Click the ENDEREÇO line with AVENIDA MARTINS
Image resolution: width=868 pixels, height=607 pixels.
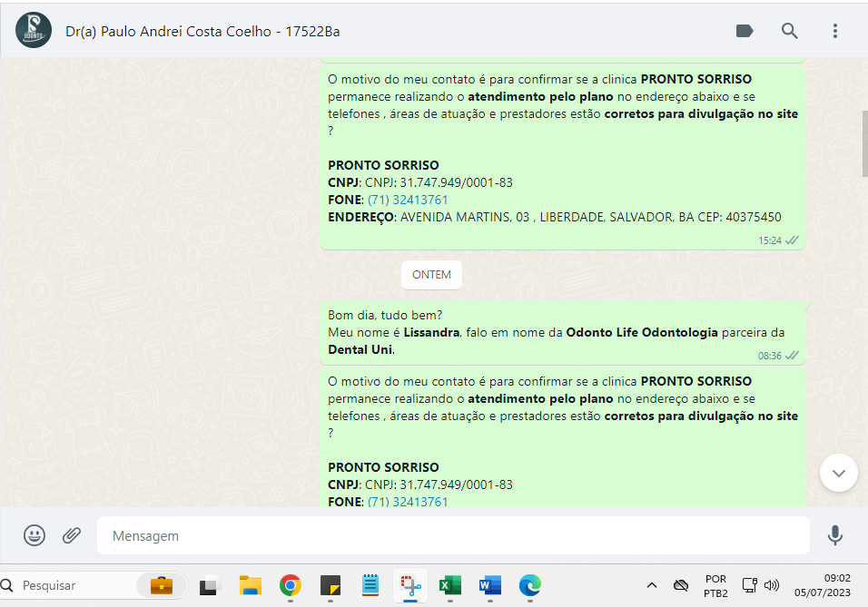(x=554, y=217)
